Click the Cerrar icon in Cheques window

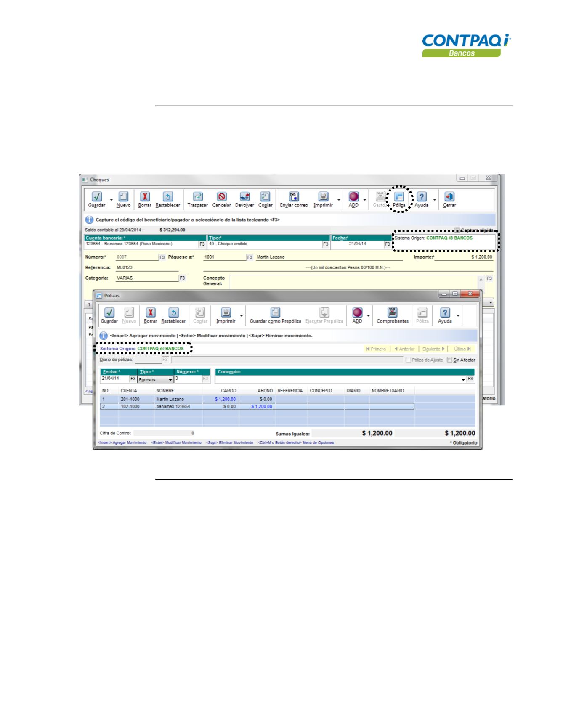pos(449,197)
